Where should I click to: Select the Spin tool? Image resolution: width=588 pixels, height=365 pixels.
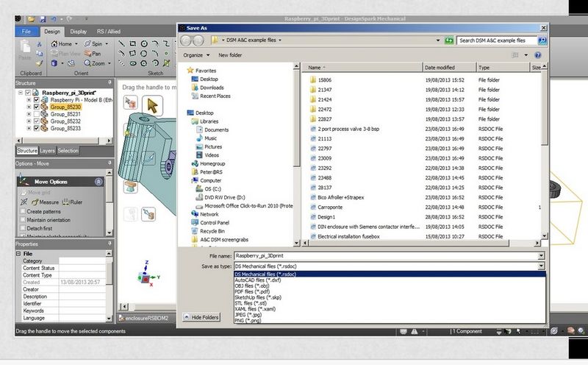[96, 43]
